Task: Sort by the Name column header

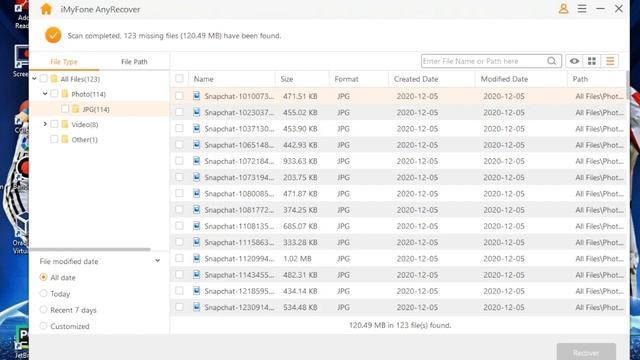Action: point(231,79)
